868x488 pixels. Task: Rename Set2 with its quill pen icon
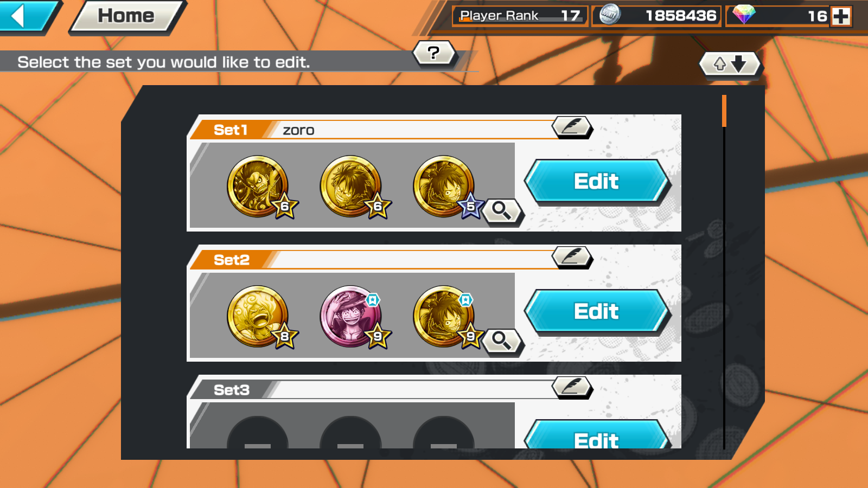[x=572, y=257]
